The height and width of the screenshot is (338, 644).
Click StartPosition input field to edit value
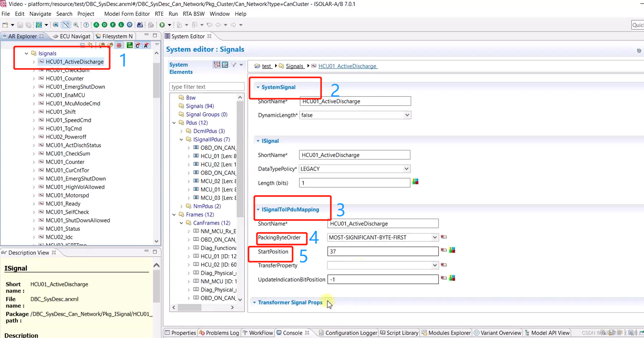tap(382, 251)
